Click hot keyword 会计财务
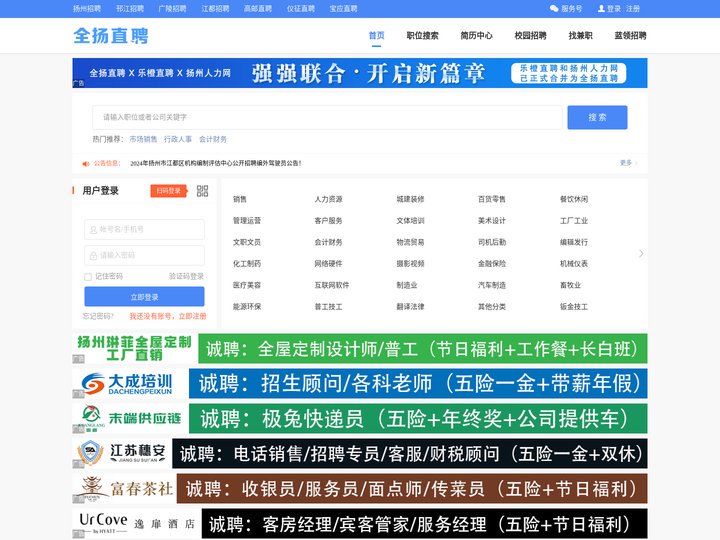The image size is (720, 540). [x=213, y=139]
